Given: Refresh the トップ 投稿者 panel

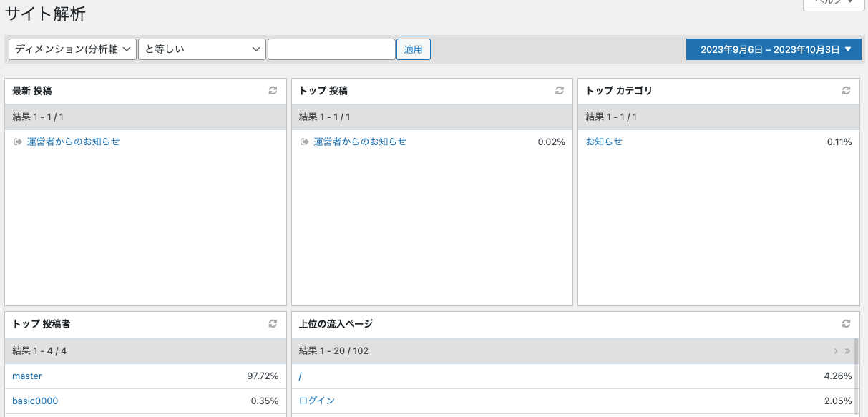Looking at the screenshot, I should 273,324.
